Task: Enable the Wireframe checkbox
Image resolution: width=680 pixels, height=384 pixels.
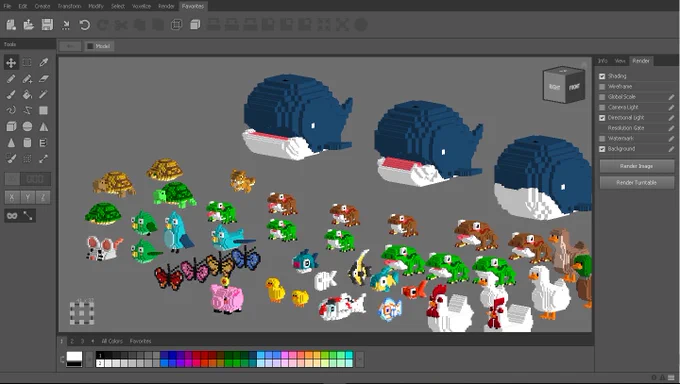Action: point(602,87)
